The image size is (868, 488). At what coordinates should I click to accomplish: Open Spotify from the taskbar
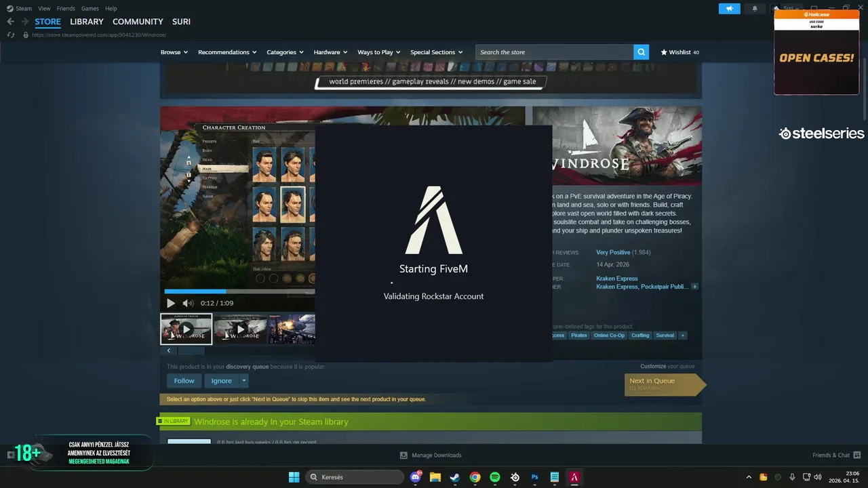(495, 477)
